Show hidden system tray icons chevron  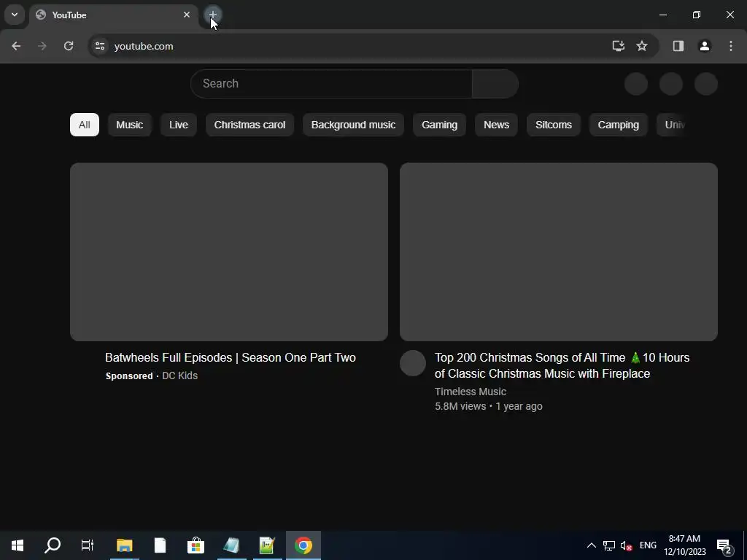(x=591, y=545)
